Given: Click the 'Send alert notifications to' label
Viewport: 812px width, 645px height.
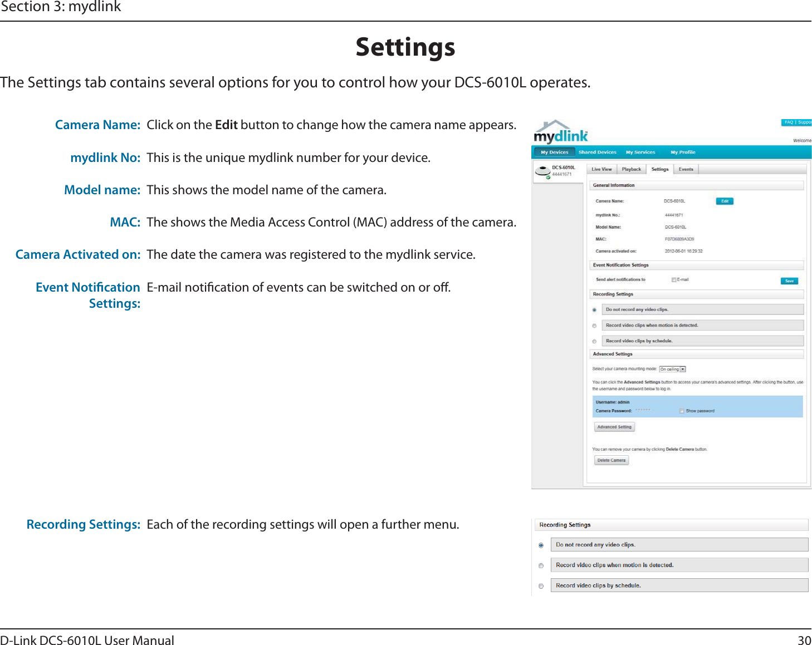Looking at the screenshot, I should point(620,280).
